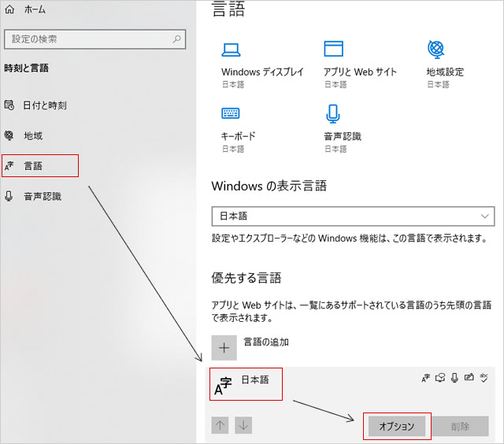Click the Home house icon

click(x=9, y=9)
